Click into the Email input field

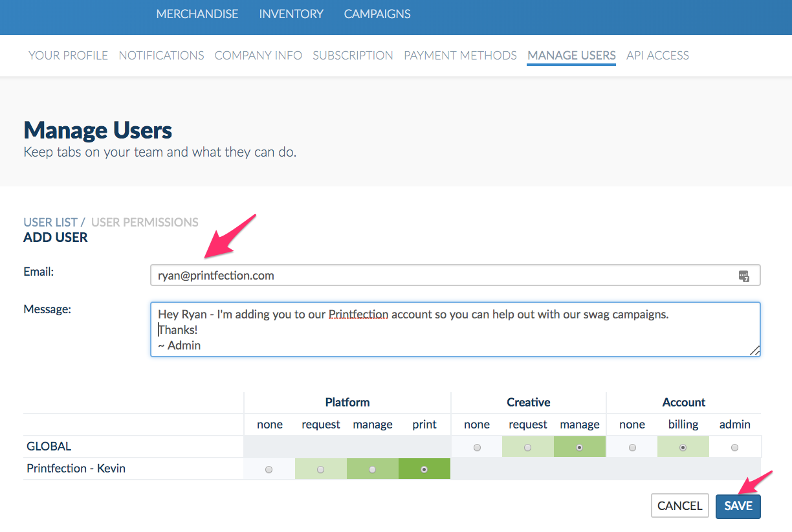click(440, 276)
